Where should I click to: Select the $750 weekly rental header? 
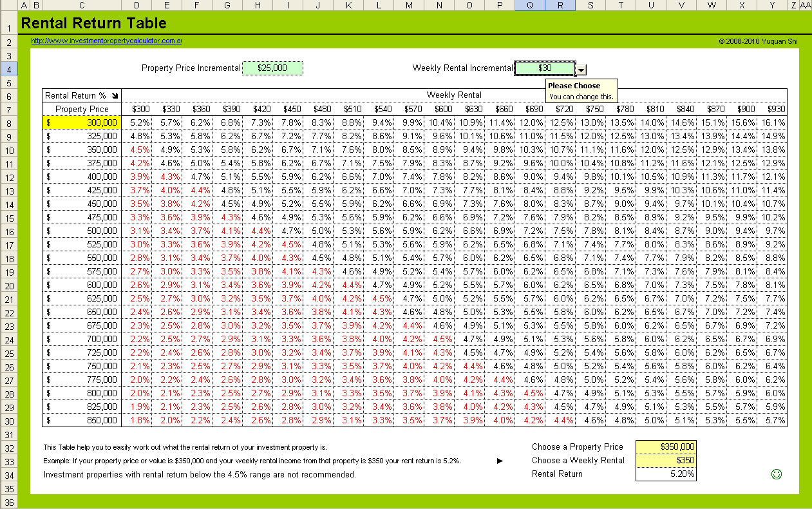pyautogui.click(x=590, y=109)
